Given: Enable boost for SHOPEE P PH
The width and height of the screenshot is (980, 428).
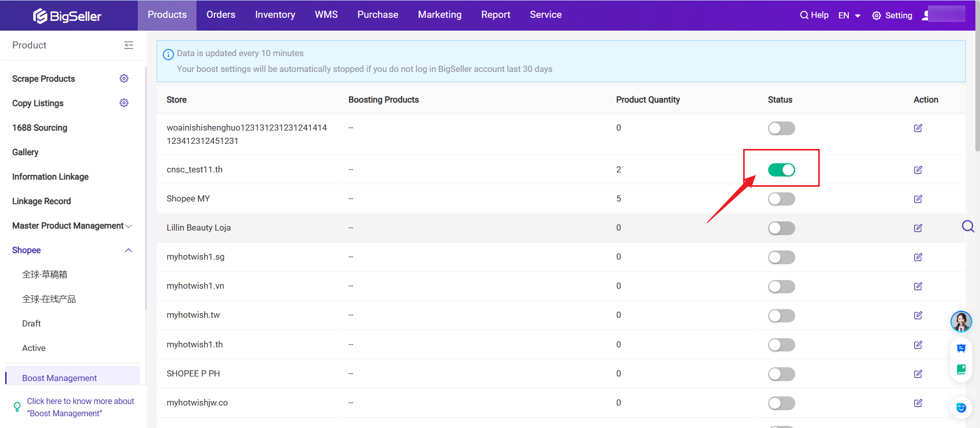Looking at the screenshot, I should click(781, 374).
